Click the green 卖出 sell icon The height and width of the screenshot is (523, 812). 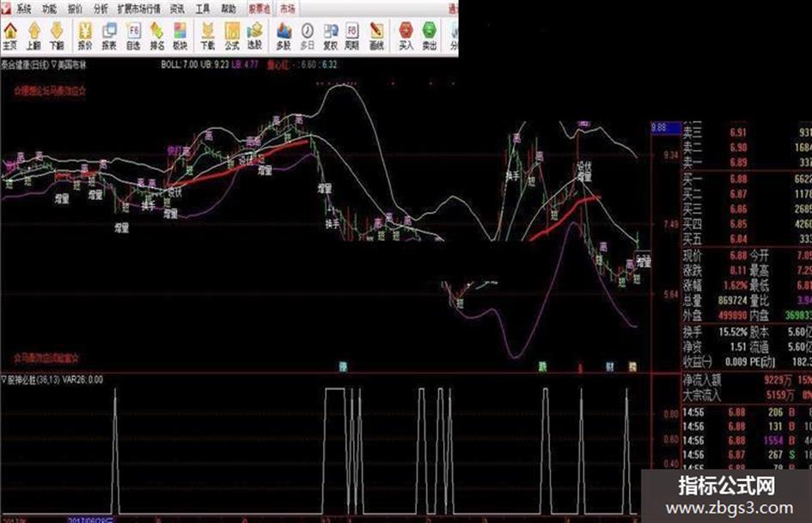(x=430, y=36)
